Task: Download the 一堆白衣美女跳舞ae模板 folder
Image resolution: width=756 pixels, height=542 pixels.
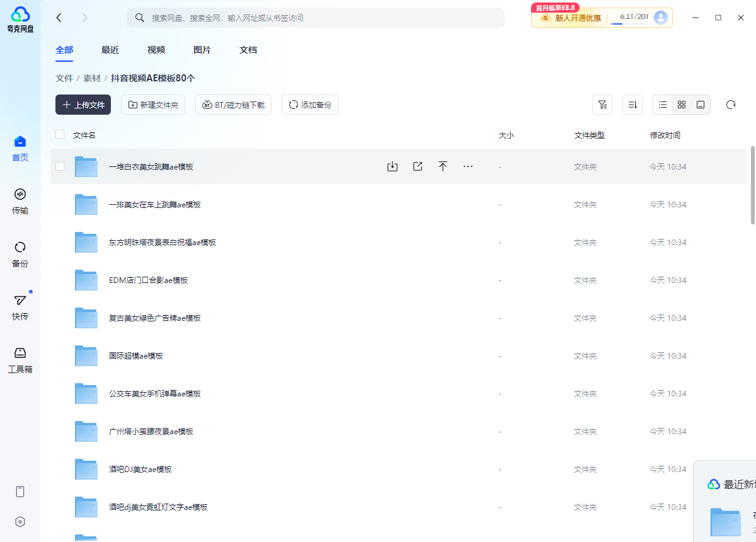Action: tap(392, 166)
